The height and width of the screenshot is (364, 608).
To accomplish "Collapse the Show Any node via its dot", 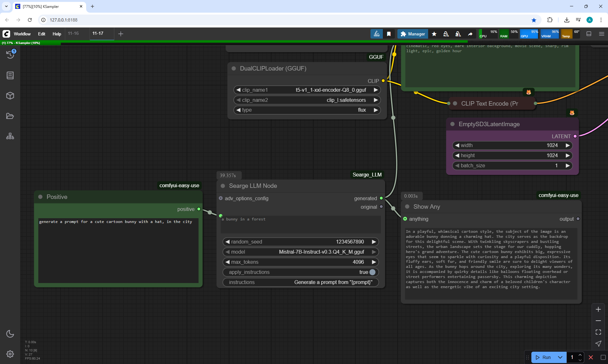I will tap(407, 207).
